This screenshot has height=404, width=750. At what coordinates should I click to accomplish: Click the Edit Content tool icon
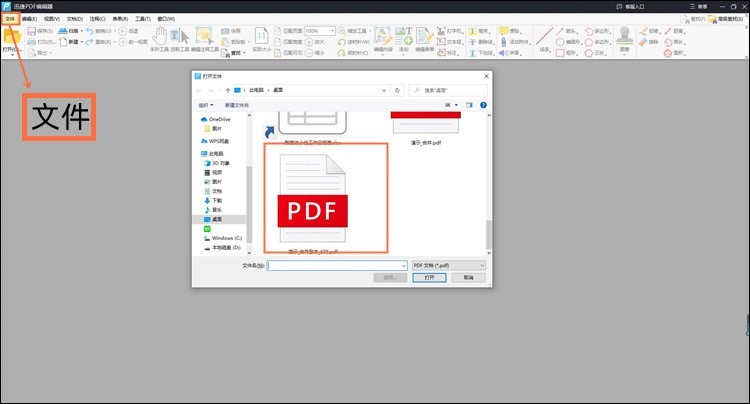point(382,36)
